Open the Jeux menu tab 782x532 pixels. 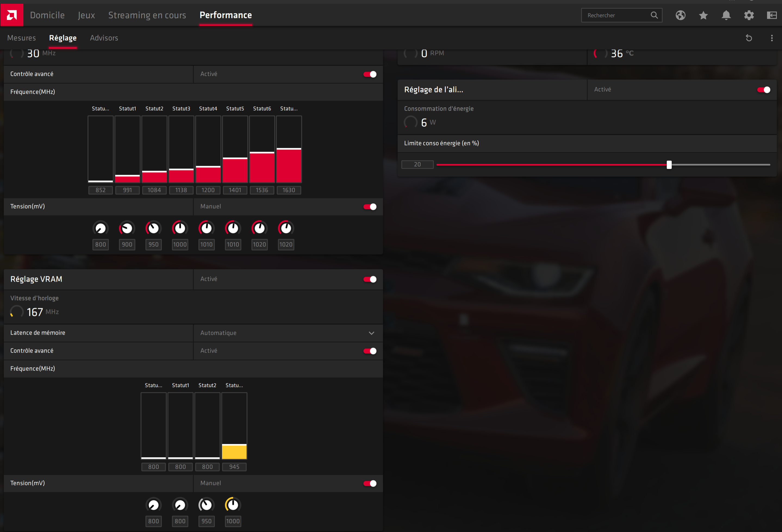click(86, 15)
